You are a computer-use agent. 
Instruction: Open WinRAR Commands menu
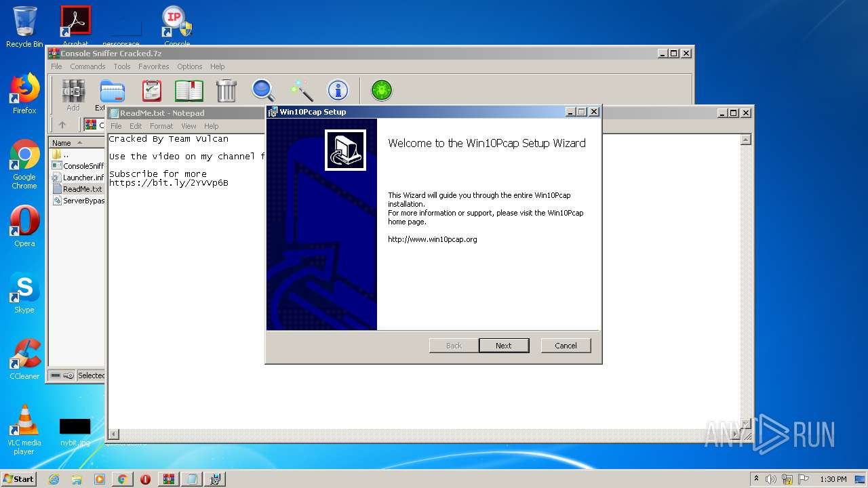(x=87, y=66)
